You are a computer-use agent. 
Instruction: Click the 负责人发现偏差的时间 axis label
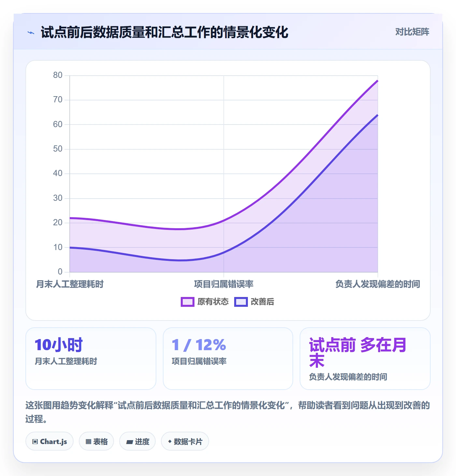pos(378,284)
